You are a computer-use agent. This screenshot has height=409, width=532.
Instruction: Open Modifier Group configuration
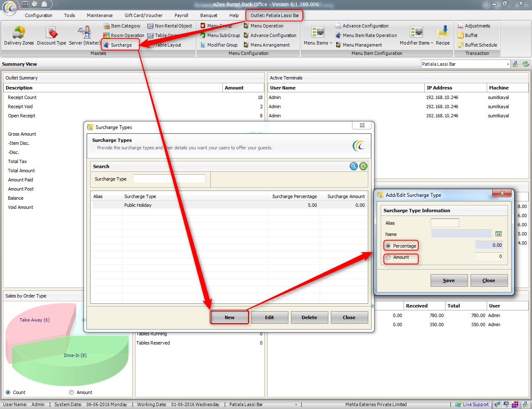(x=219, y=45)
